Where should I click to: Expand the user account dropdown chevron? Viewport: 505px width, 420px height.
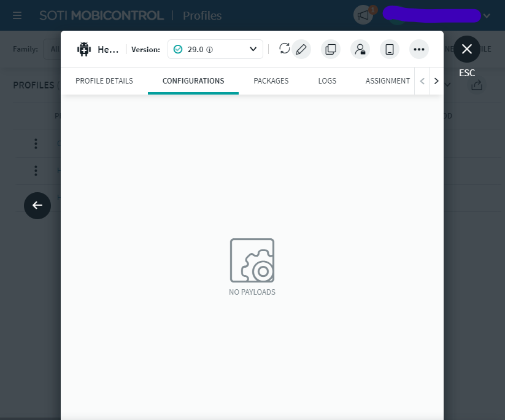pyautogui.click(x=487, y=16)
